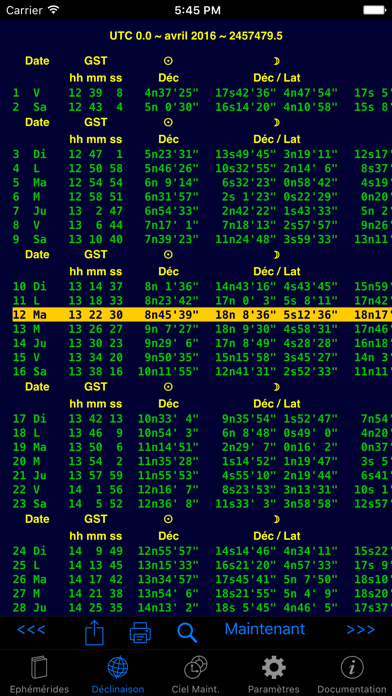The image size is (392, 696).
Task: Tap the title UTC 0.0 ~ avril 2016
Action: [x=196, y=36]
